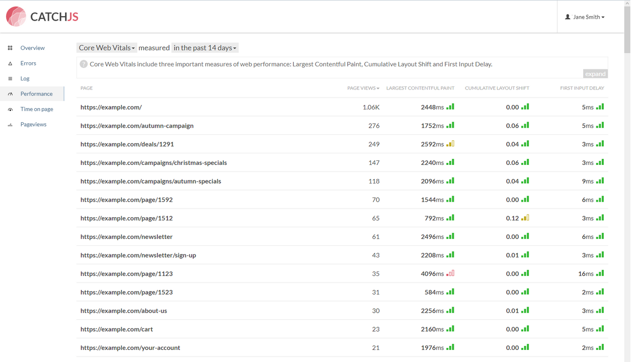644x362 pixels.
Task: Click the Performance speedometer icon
Action: [x=10, y=94]
